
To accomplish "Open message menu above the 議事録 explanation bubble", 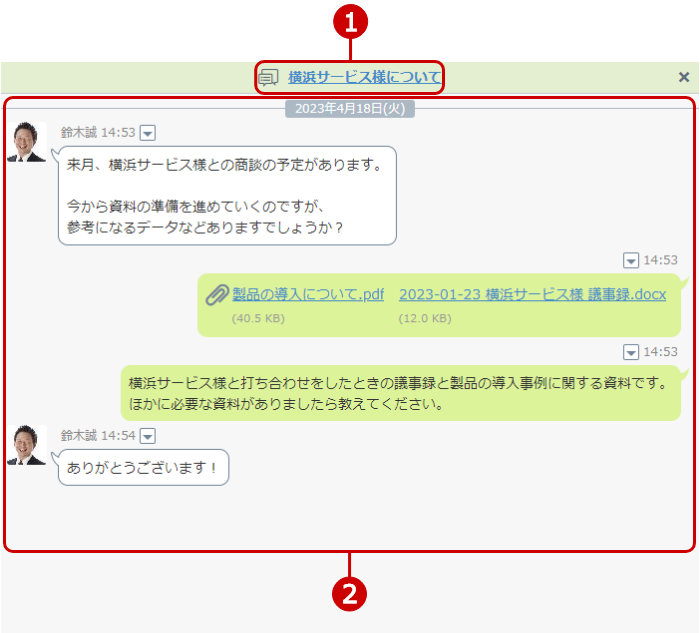I will (631, 352).
